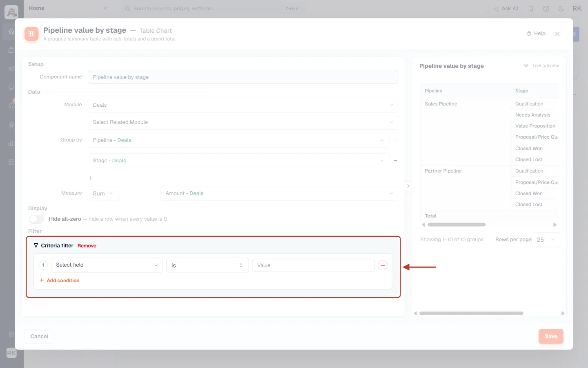Screen dimensions: 588x368
Task: Click the Save button
Action: 551,337
